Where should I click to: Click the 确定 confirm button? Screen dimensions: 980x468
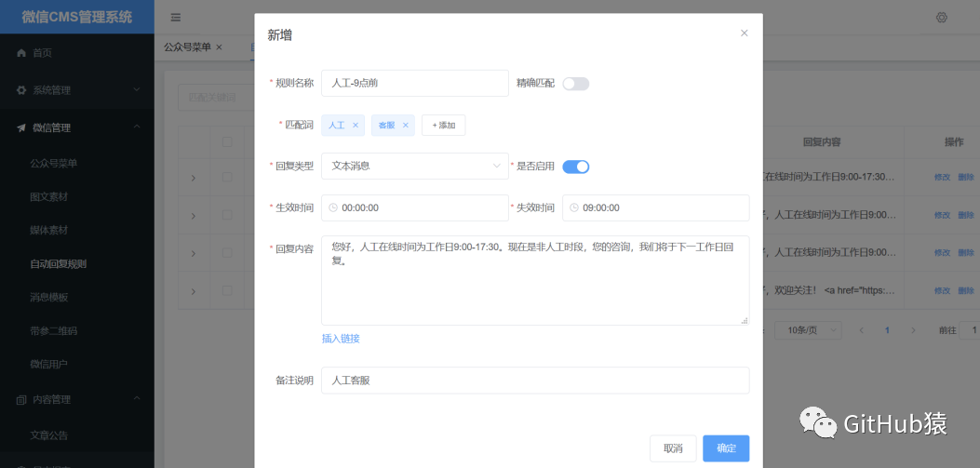726,448
